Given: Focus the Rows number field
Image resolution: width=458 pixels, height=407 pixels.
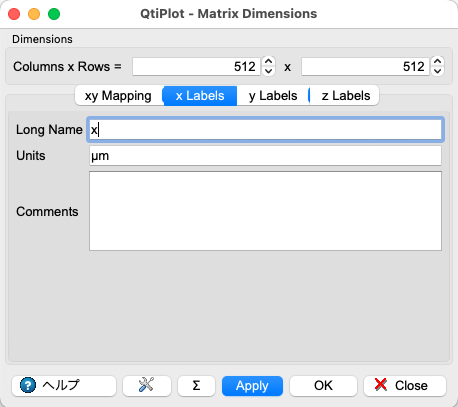Looking at the screenshot, I should (x=365, y=66).
